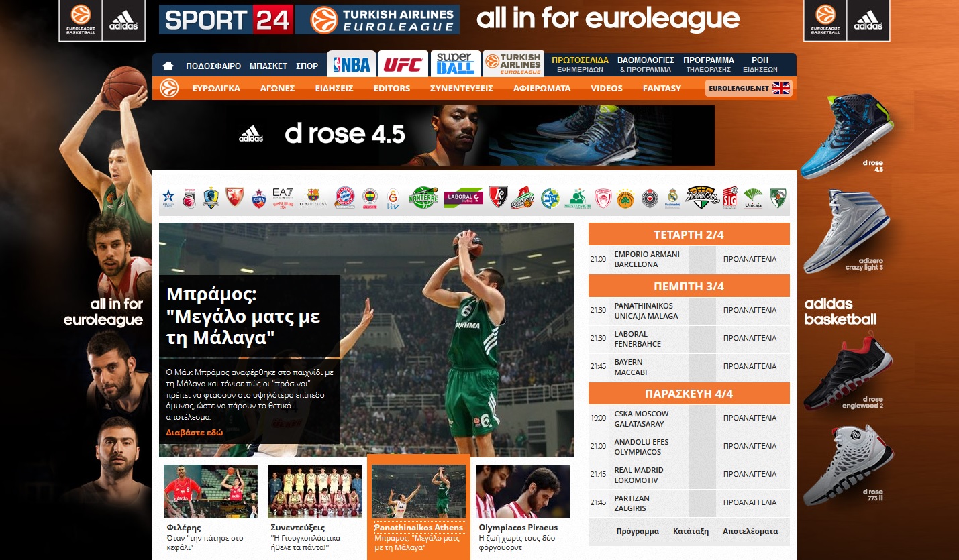Open the ΜΠΑΣΚΕΤ menu item
Image resolution: width=959 pixels, height=560 pixels.
[268, 66]
